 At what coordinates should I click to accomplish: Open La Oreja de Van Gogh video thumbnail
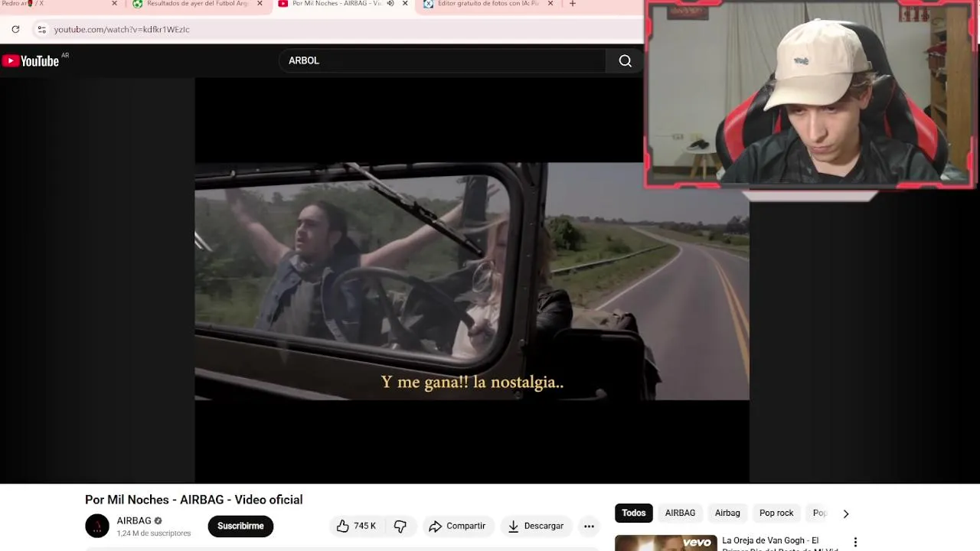[666, 543]
